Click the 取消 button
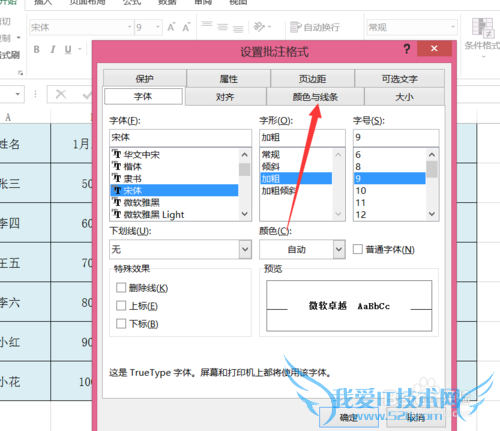500x431 pixels. [416, 417]
